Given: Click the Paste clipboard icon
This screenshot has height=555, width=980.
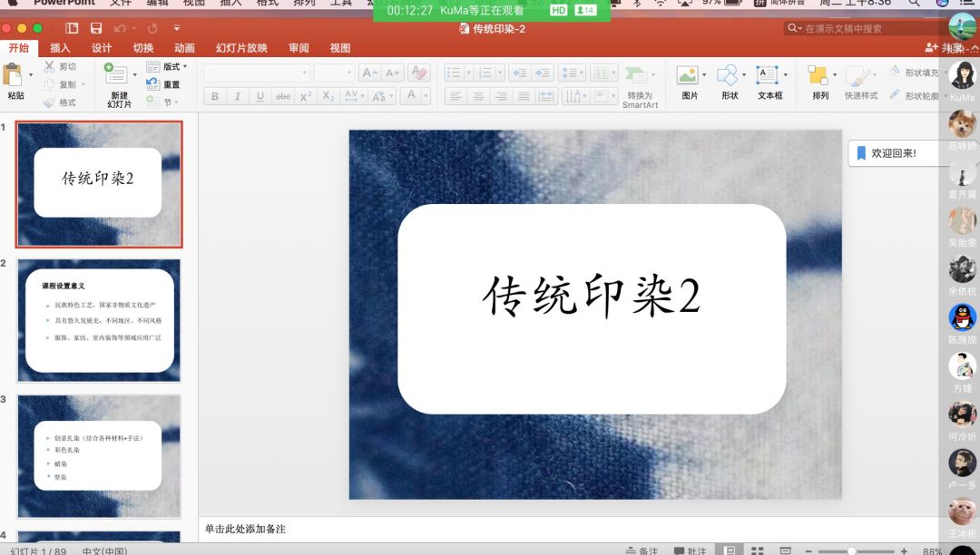Looking at the screenshot, I should click(14, 75).
